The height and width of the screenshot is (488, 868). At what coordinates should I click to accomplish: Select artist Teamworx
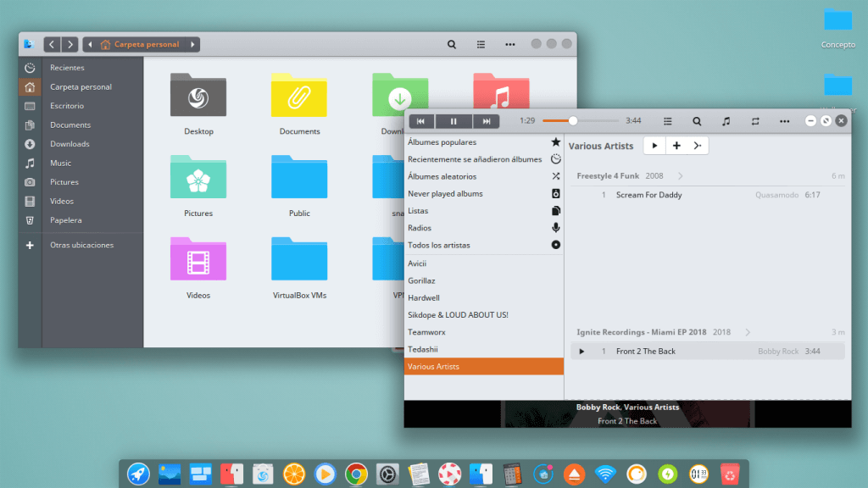coord(484,332)
